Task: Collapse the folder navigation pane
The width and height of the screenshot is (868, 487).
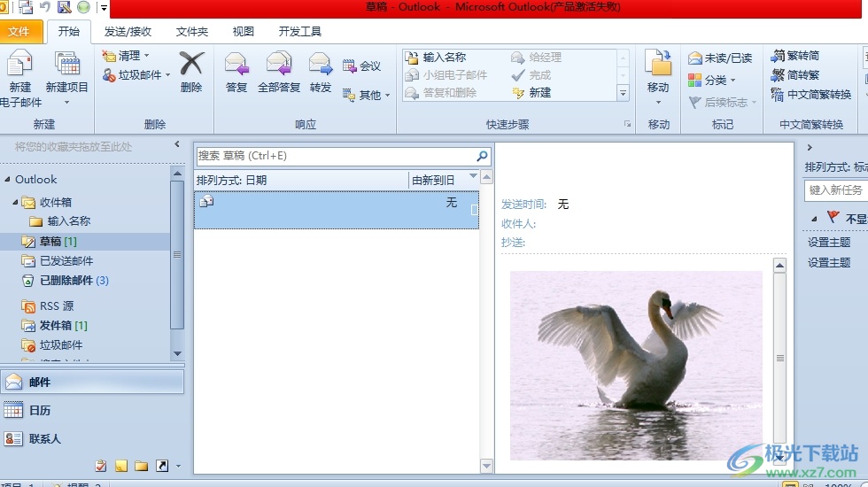Action: tap(176, 144)
